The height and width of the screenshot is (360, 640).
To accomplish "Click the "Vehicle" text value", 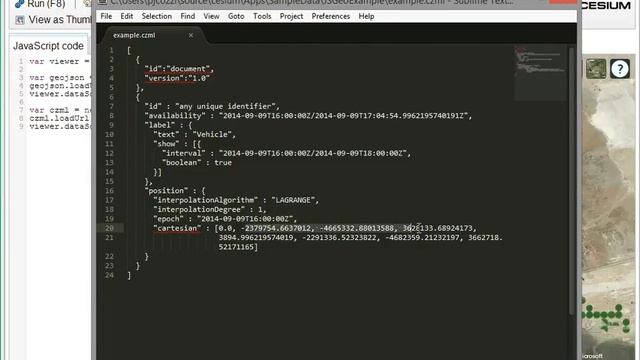I will (212, 134).
